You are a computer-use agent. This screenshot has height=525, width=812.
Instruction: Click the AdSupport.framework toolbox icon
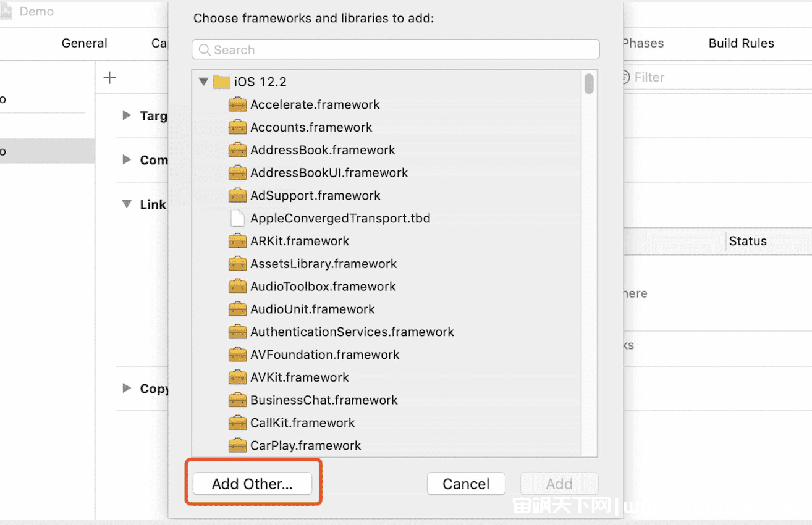[x=238, y=196]
